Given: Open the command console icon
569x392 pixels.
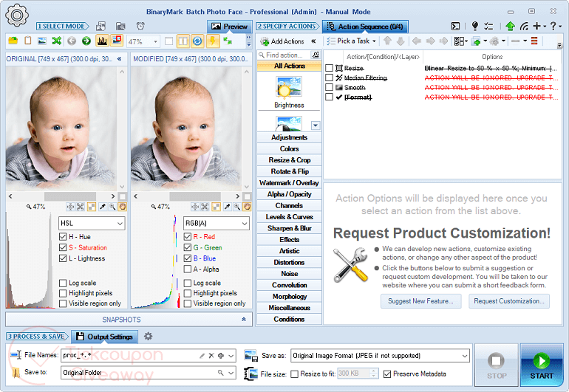Looking at the screenshot, I should click(455, 26).
